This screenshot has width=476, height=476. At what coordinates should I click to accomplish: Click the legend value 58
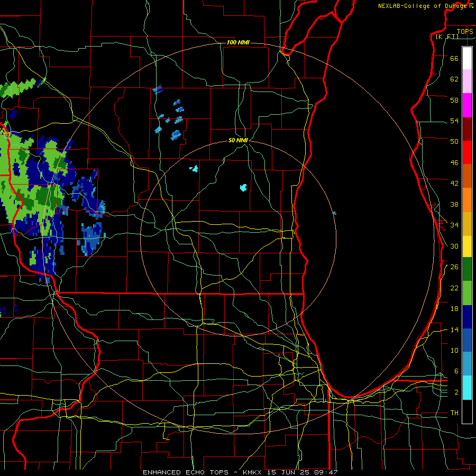[454, 100]
